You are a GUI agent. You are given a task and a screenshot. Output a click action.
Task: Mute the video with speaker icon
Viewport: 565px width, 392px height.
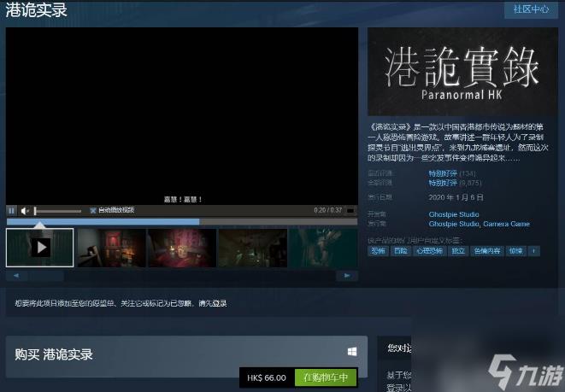point(25,211)
